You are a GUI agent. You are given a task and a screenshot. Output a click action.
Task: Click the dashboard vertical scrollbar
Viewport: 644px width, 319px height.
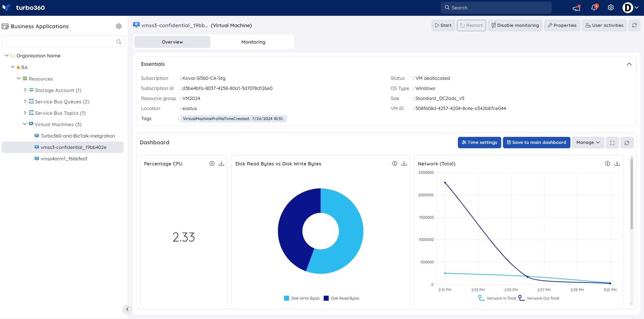coord(632,194)
